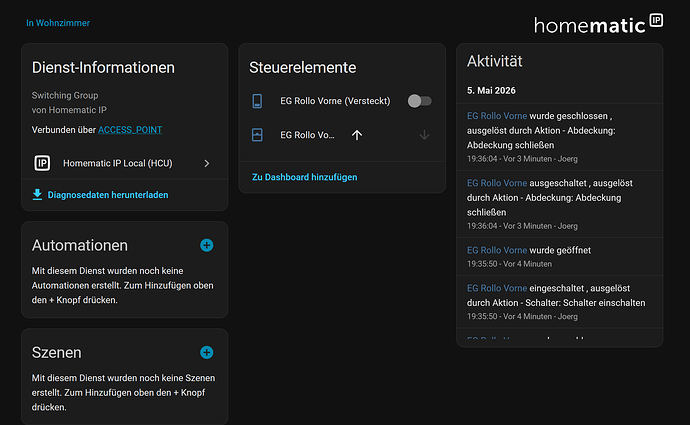Click the homematic IP logo at top right
Viewport: 690px width, 425px height.
pos(598,24)
